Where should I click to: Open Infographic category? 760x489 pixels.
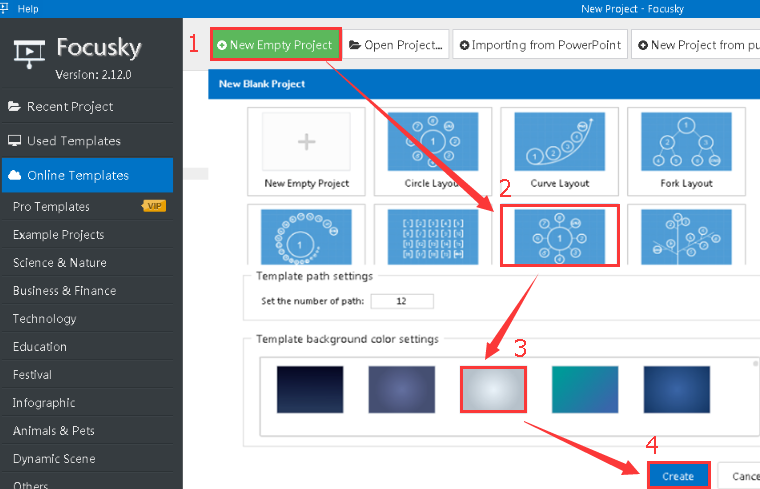click(87, 403)
